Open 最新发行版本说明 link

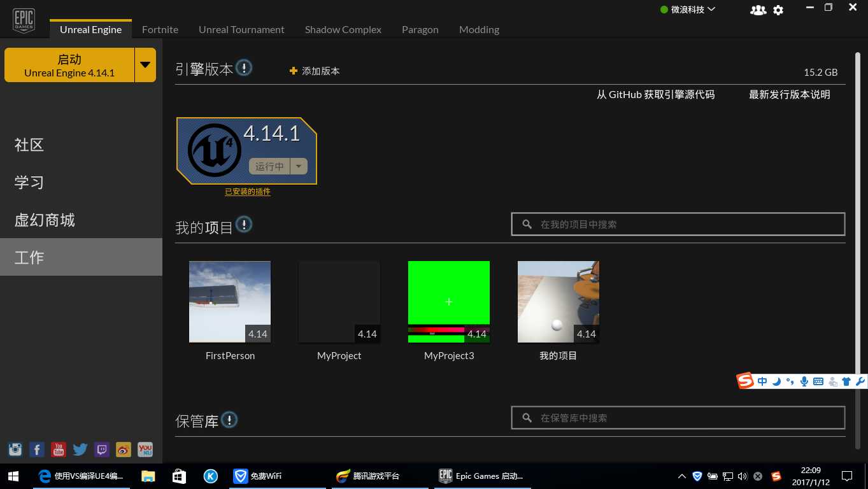pos(790,94)
